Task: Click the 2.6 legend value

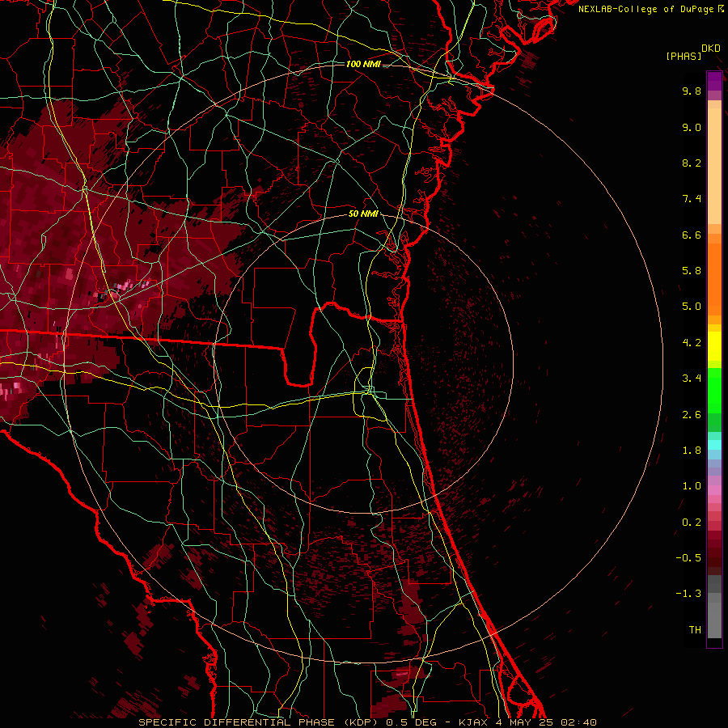Action: coord(692,415)
